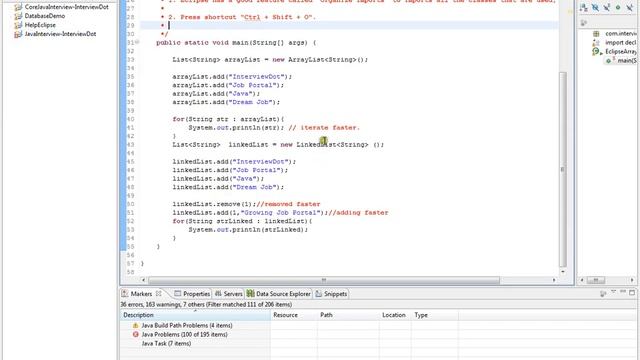Minimize the Markers panel
Image resolution: width=640 pixels, height=360 pixels.
coord(623,292)
